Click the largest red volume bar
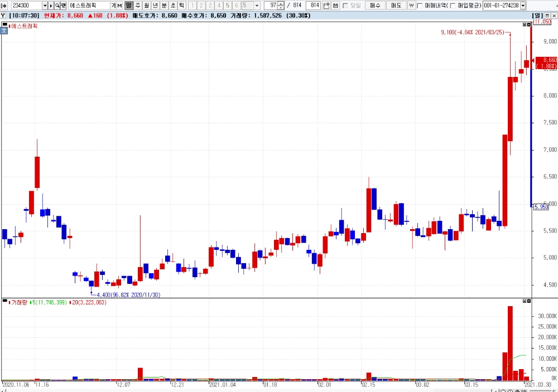The height and width of the screenshot is (392, 558). coord(510,343)
